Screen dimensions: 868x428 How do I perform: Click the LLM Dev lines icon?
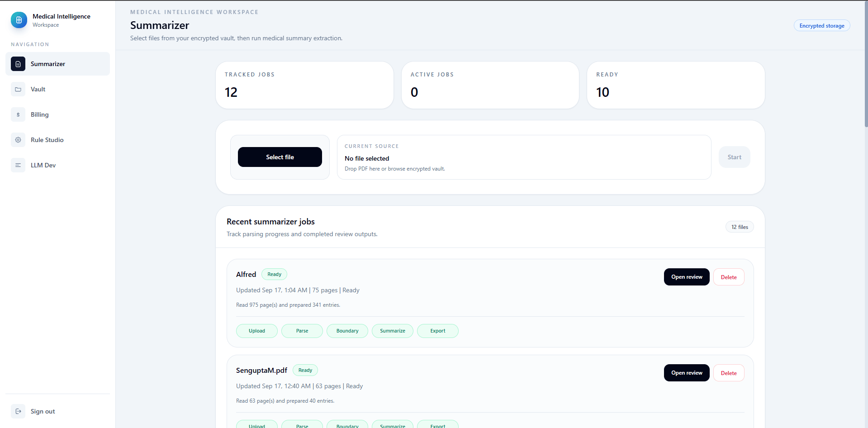pos(18,165)
